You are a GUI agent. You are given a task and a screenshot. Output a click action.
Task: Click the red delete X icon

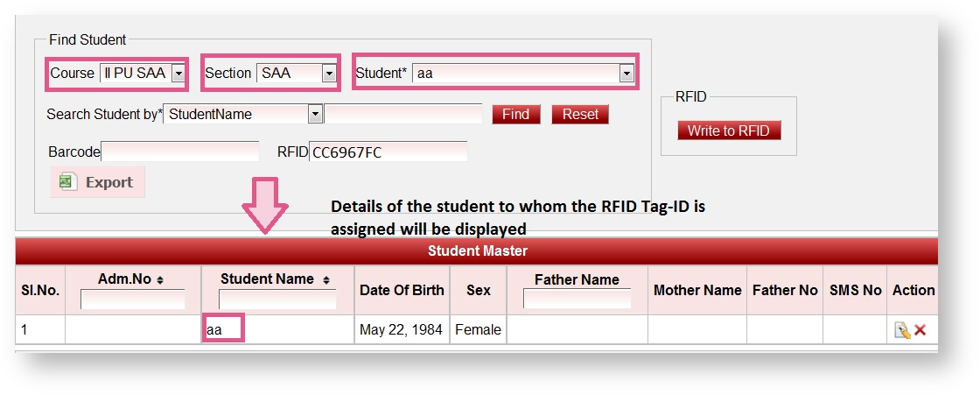click(920, 330)
